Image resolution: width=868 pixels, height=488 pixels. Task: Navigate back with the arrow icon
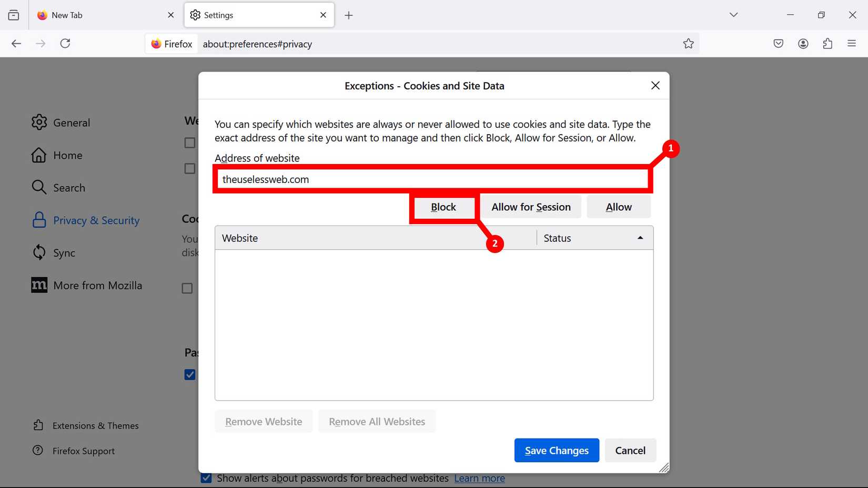tap(16, 44)
